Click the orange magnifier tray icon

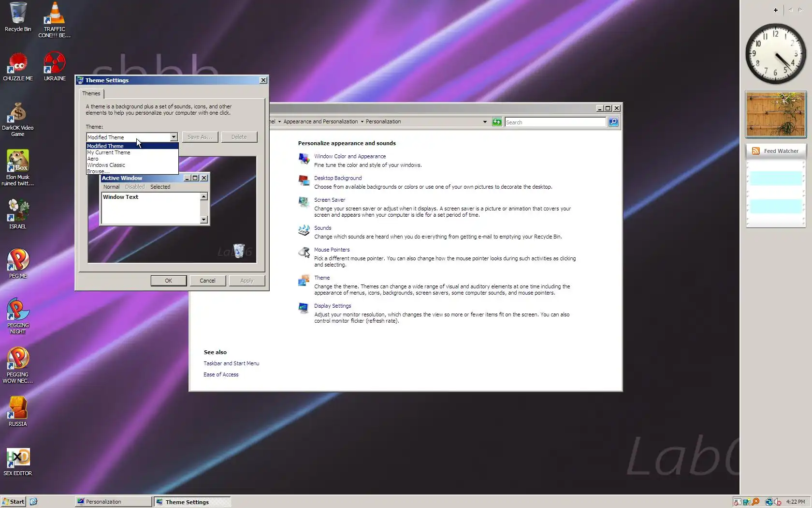click(x=755, y=502)
